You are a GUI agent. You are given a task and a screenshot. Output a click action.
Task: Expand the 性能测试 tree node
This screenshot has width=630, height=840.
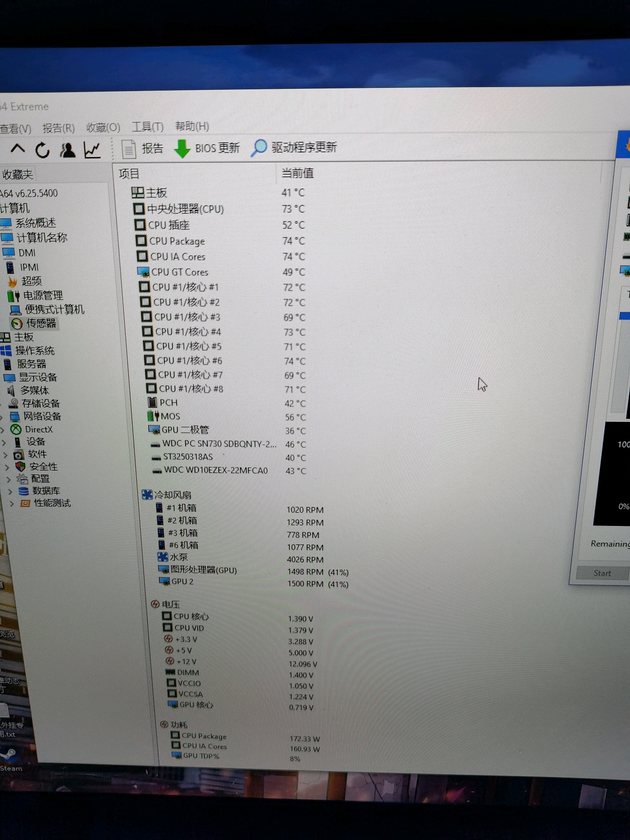(x=12, y=504)
